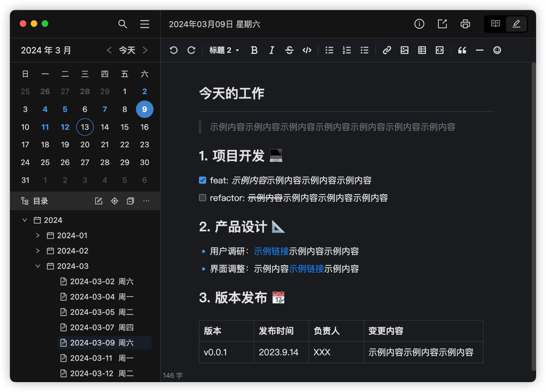Image resolution: width=546 pixels, height=392 pixels.
Task: Open search in the sidebar
Action: (123, 24)
